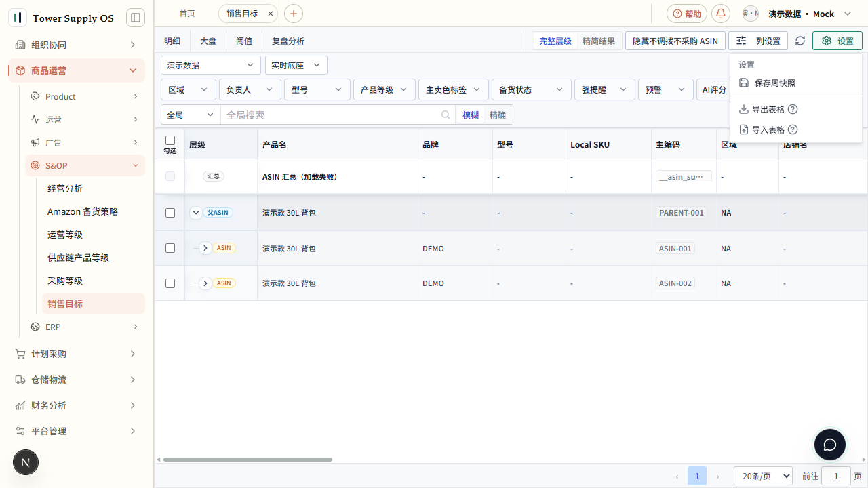This screenshot has width=868, height=488.
Task: Open the 演示数据 dropdown
Action: point(211,65)
